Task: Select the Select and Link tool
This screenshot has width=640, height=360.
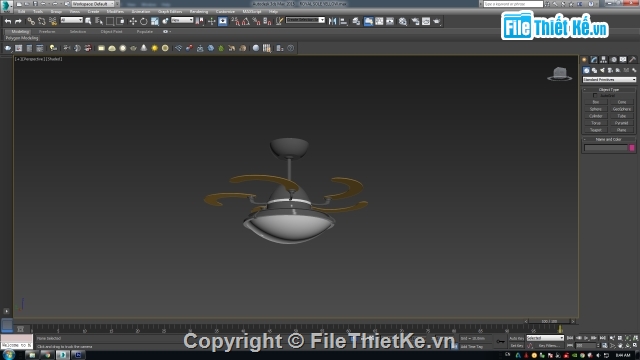Action: (31, 21)
